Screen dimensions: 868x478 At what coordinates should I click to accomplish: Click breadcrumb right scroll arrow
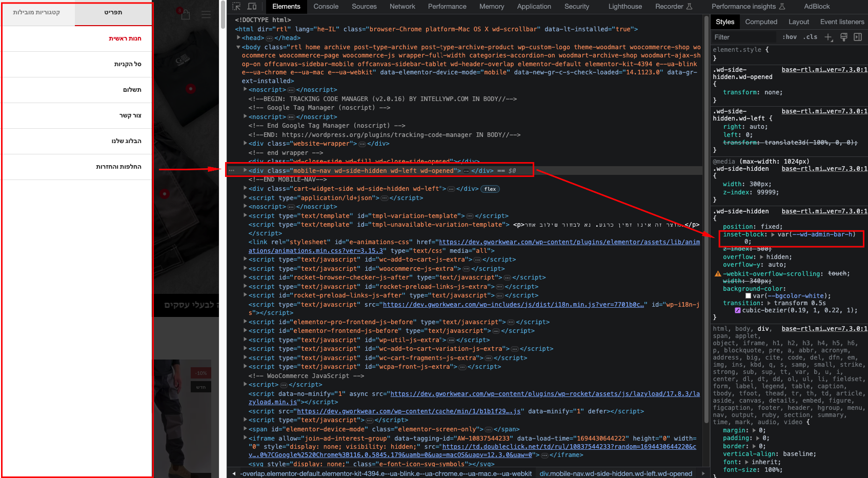(703, 473)
